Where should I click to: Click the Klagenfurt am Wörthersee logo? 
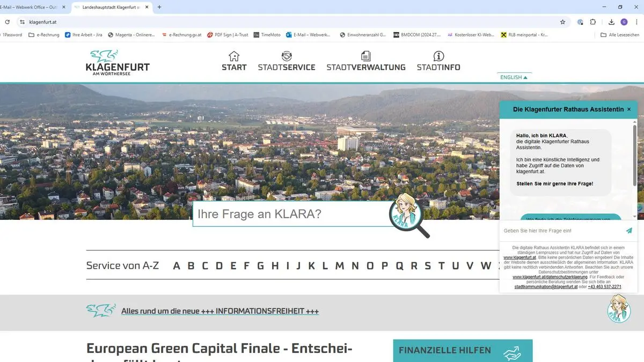118,62
